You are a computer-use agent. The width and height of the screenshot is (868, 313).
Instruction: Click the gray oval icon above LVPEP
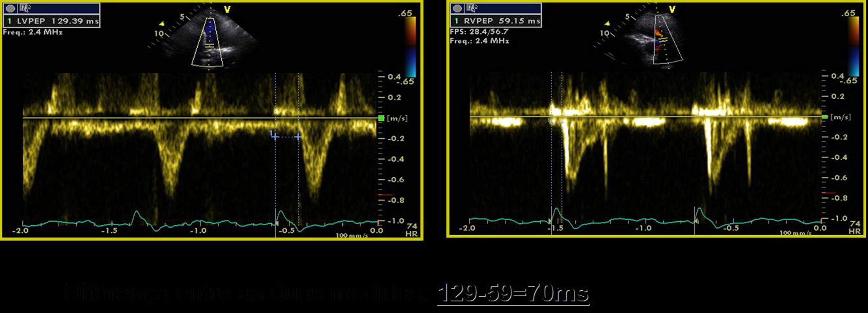pyautogui.click(x=10, y=8)
